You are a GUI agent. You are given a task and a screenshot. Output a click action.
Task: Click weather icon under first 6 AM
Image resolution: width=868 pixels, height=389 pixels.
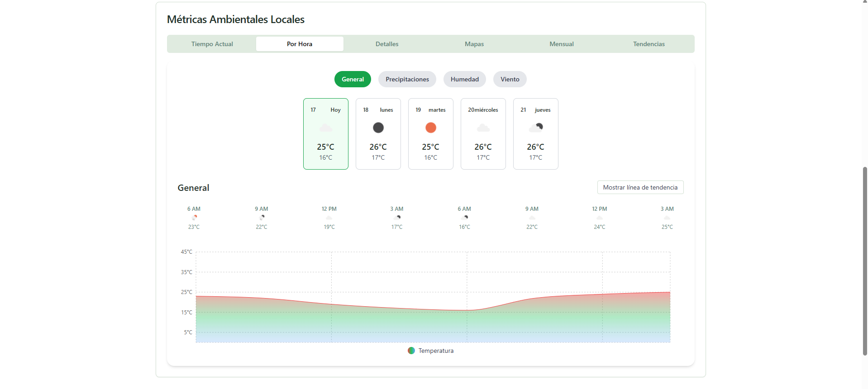(194, 218)
